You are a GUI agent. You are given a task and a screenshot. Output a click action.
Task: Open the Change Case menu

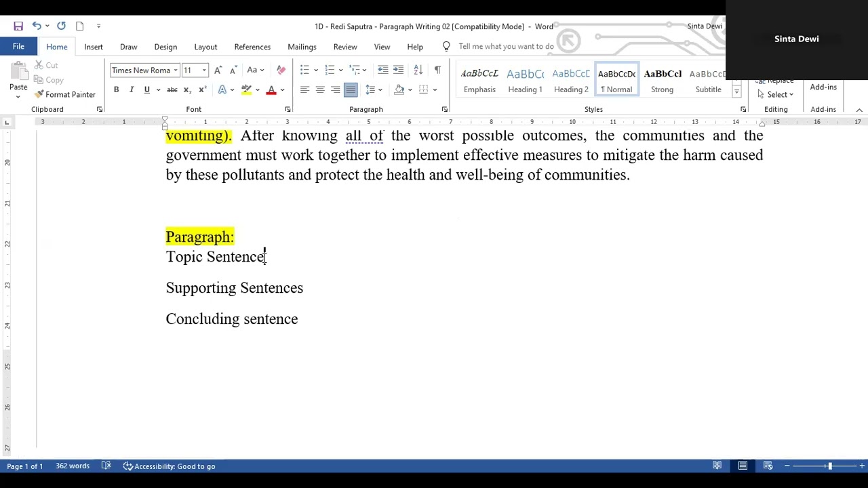coord(255,70)
